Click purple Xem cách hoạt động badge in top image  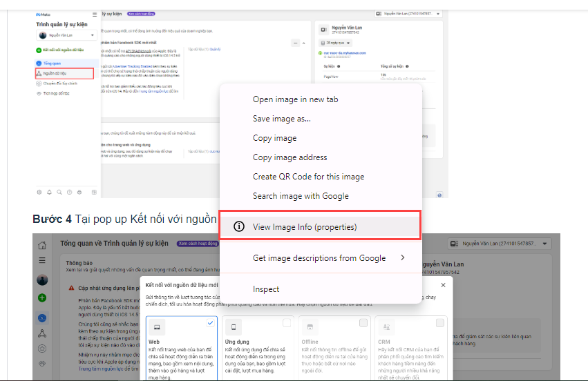(x=141, y=14)
